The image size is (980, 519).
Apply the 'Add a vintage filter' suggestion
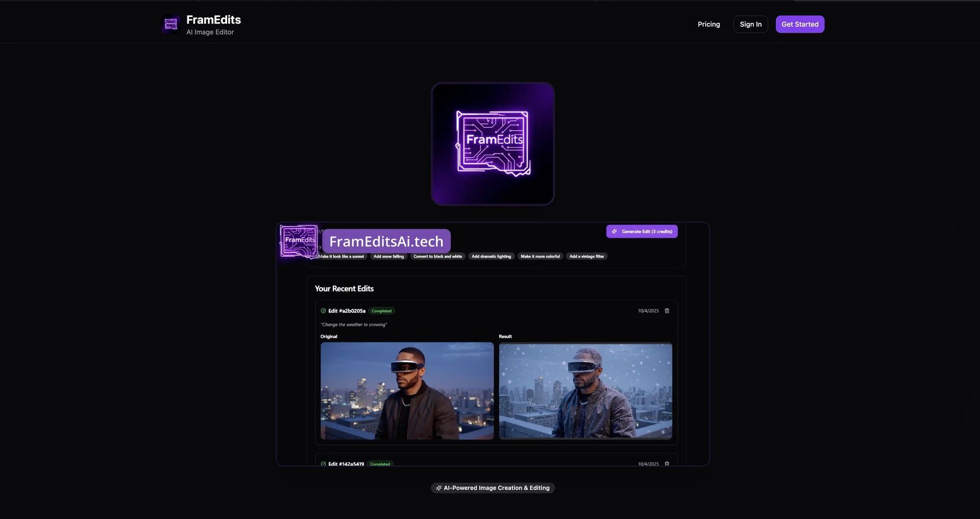coord(586,256)
